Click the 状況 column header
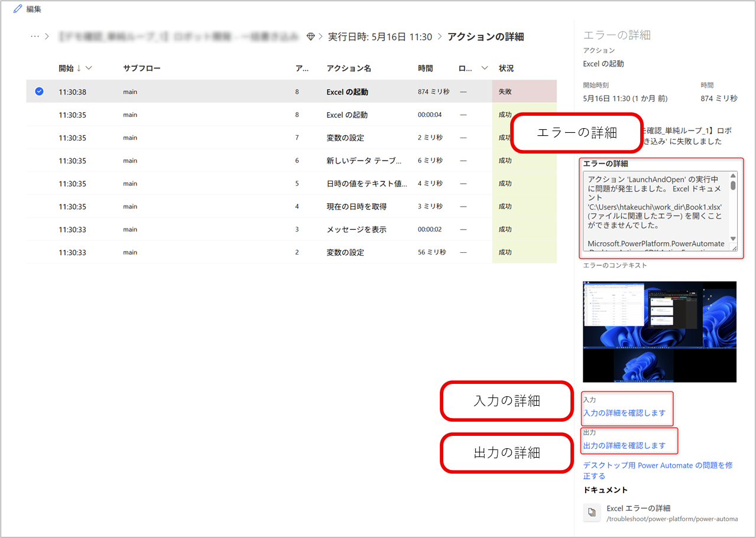The height and width of the screenshot is (538, 756). point(506,68)
